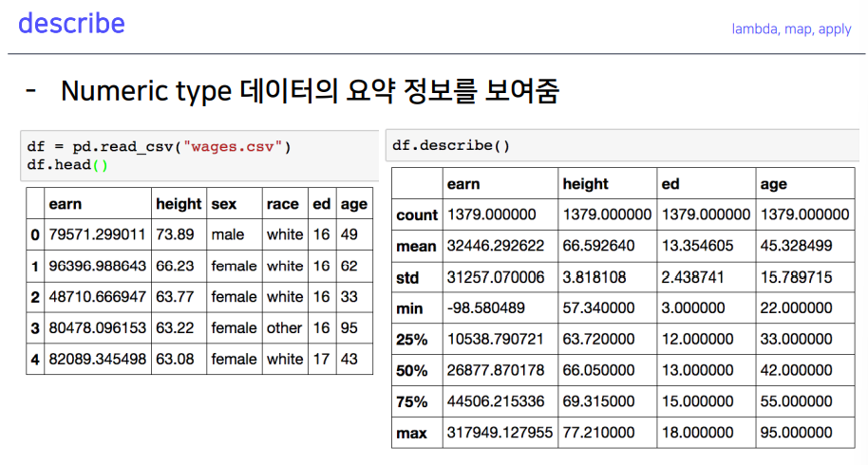Image resolution: width=868 pixels, height=465 pixels.
Task: Click 'age' header in describe table
Action: coord(773,184)
